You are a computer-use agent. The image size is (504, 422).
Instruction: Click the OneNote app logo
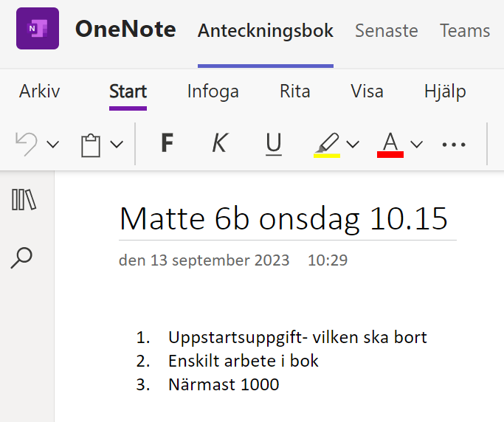tap(38, 29)
